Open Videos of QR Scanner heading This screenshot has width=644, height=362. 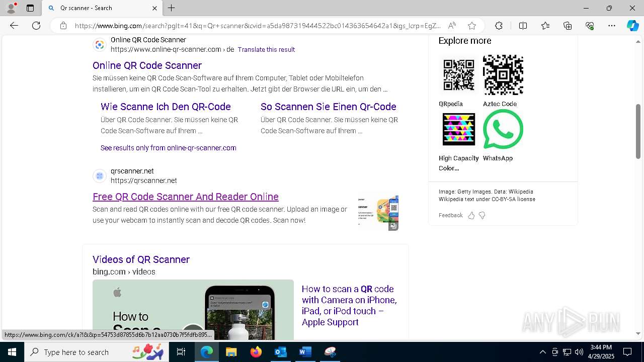click(x=141, y=259)
